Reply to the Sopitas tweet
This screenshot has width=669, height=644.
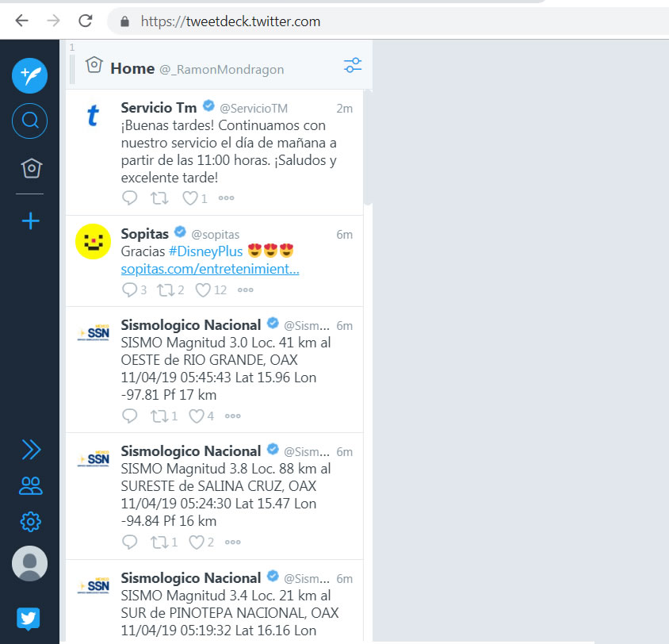pyautogui.click(x=130, y=289)
